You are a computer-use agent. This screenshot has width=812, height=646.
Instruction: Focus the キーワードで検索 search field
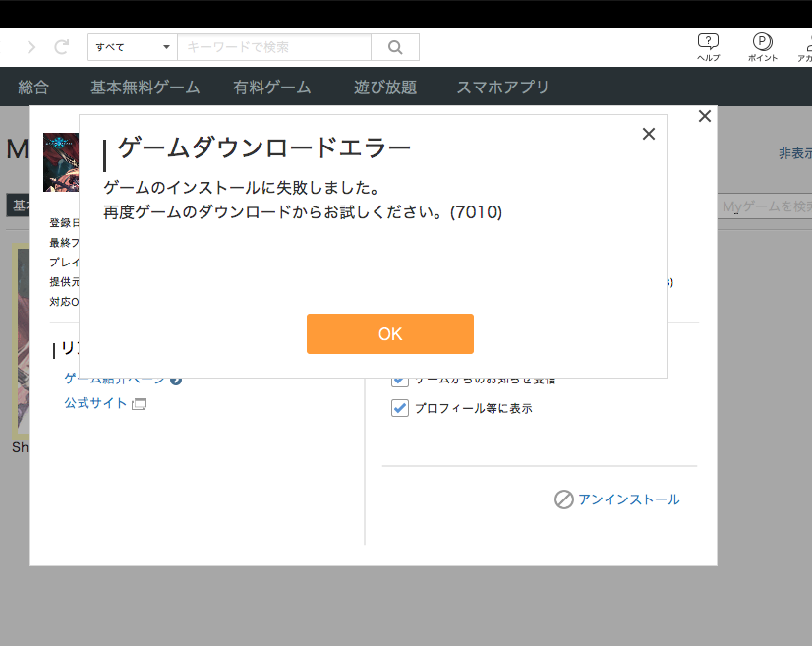[274, 47]
